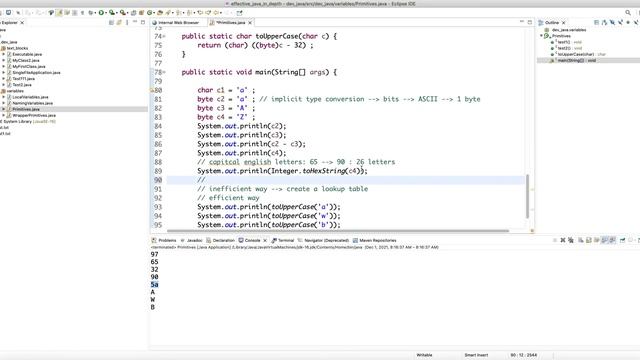The width and height of the screenshot is (640, 360).
Task: Click the Run button in the toolbar
Action: [101, 13]
